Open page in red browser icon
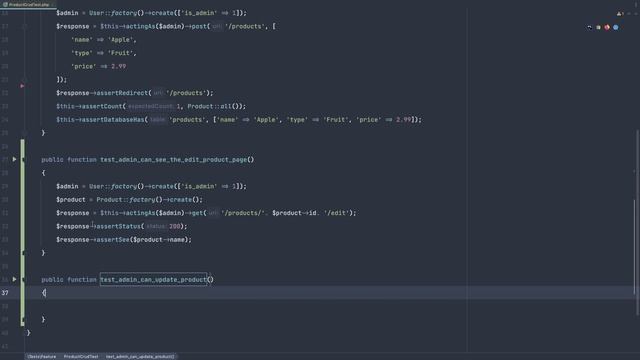This screenshot has width=640, height=360. pyautogui.click(x=607, y=27)
